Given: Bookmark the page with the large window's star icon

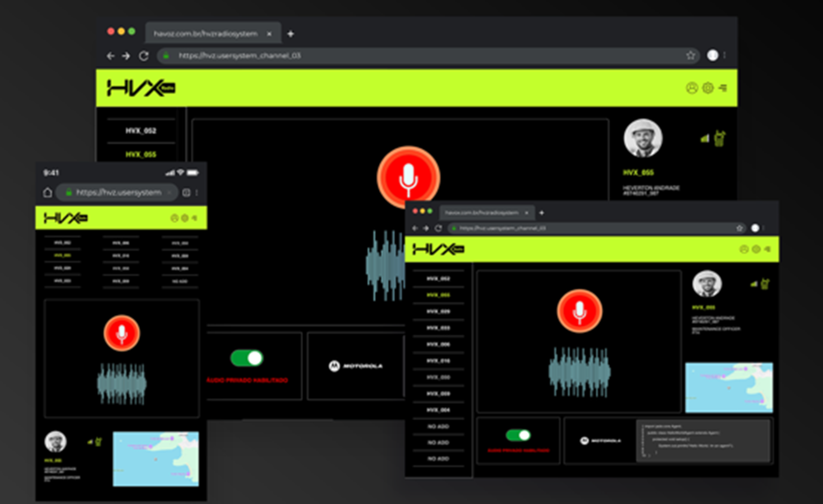Looking at the screenshot, I should [x=690, y=55].
